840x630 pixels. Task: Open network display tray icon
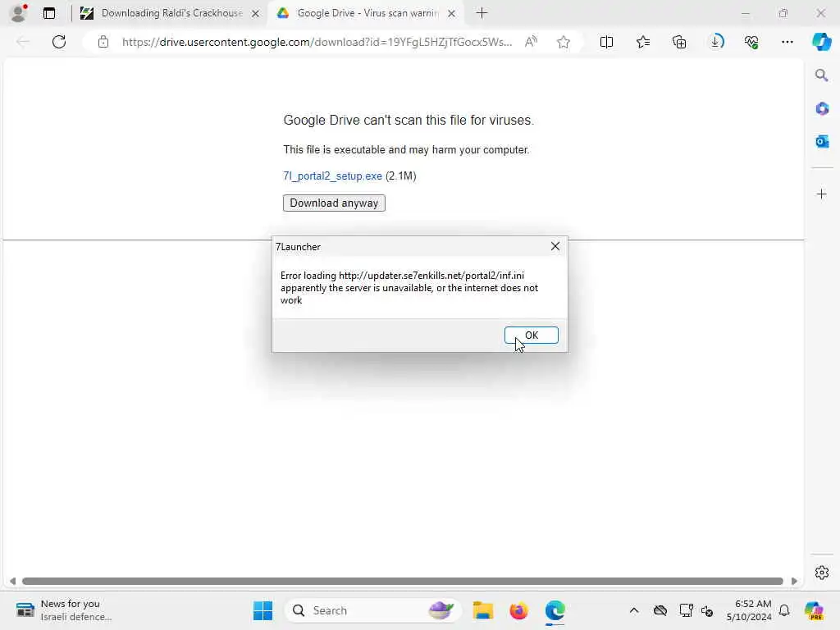[x=686, y=610]
